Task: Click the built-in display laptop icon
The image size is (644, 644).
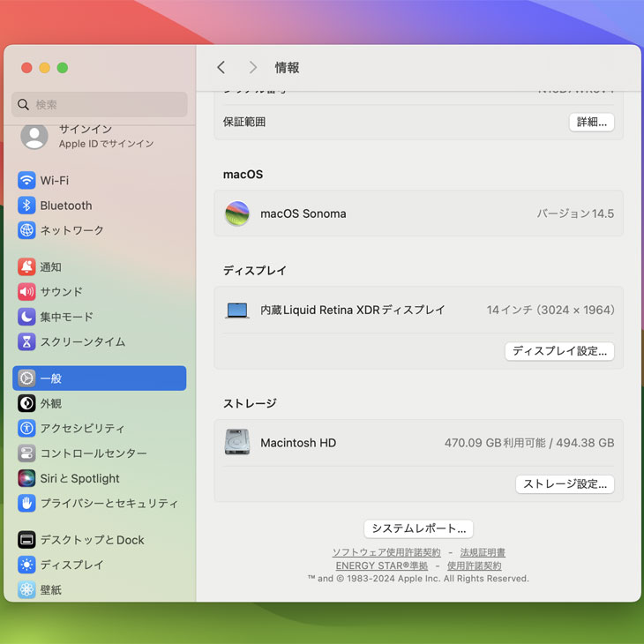Action: [x=237, y=311]
